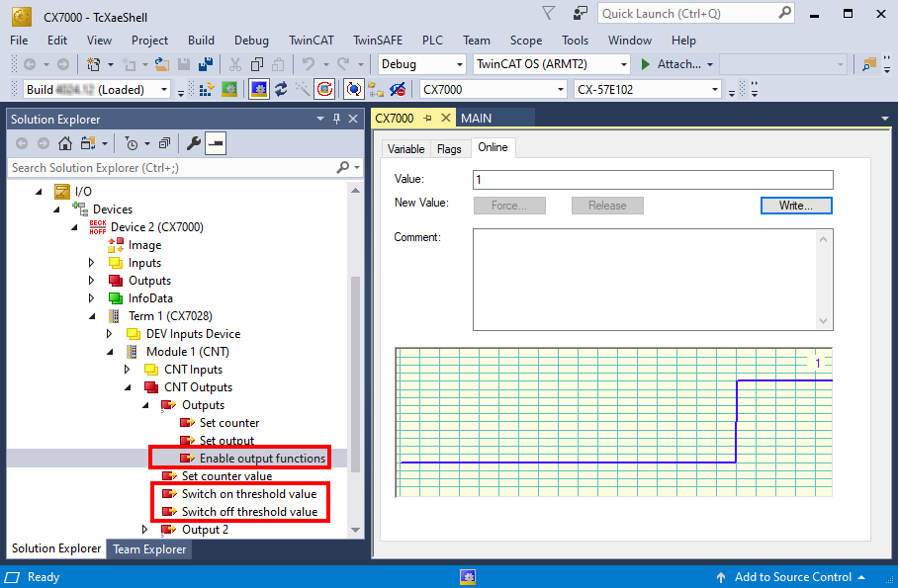This screenshot has height=588, width=898.
Task: Open the Scope menu
Action: click(x=526, y=41)
